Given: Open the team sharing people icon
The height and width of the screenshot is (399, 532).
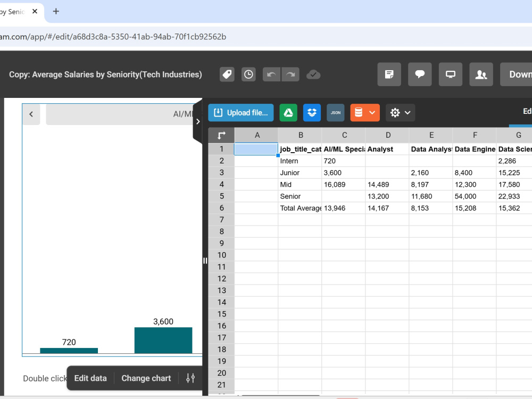Looking at the screenshot, I should tap(481, 74).
